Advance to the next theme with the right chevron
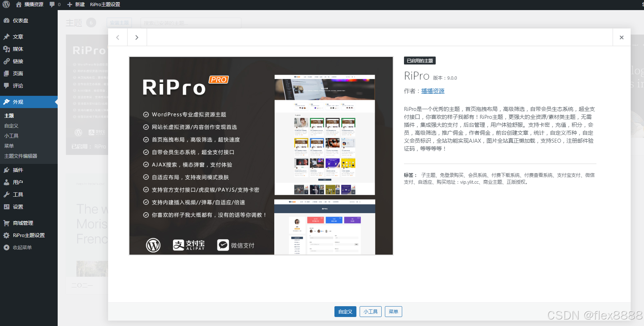This screenshot has width=644, height=326. click(137, 37)
